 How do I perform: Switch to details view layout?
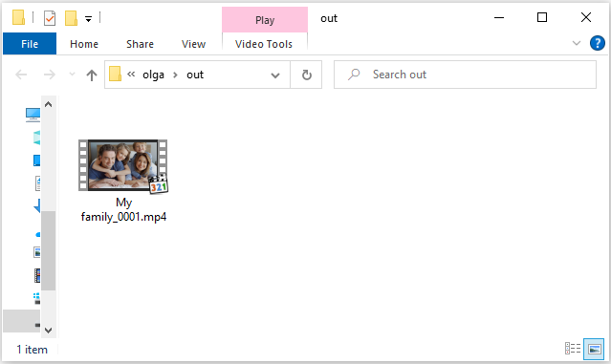click(573, 349)
